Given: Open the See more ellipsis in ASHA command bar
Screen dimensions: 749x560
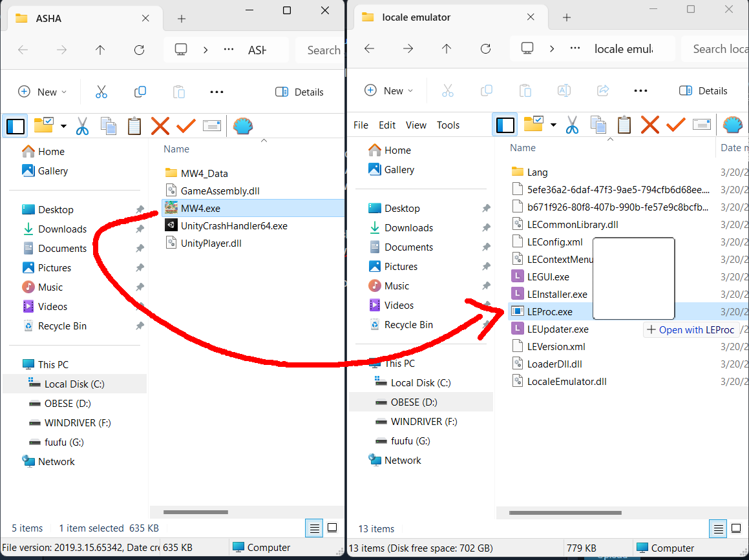Looking at the screenshot, I should click(x=217, y=92).
